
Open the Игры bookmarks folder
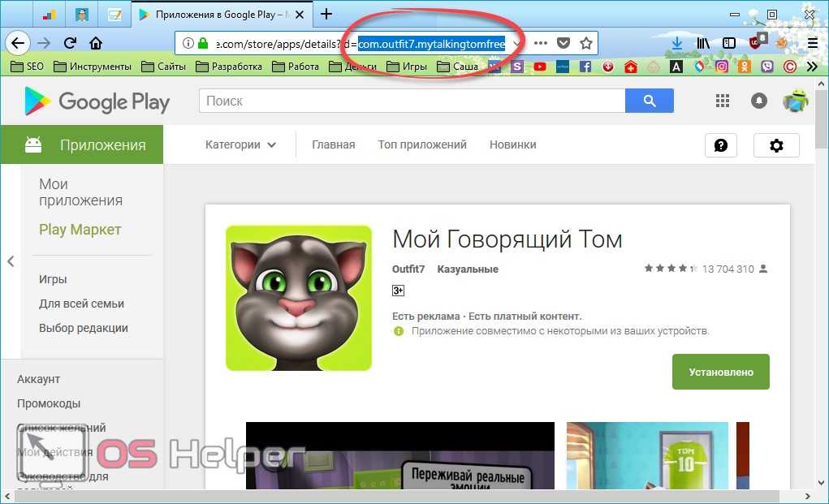pyautogui.click(x=407, y=67)
